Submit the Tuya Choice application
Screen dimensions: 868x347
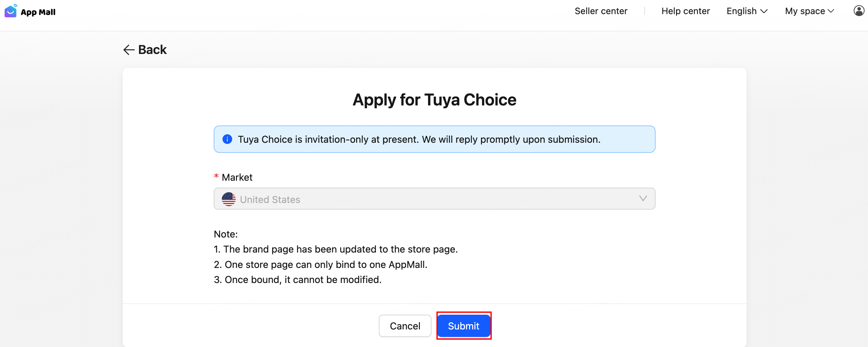click(x=463, y=325)
